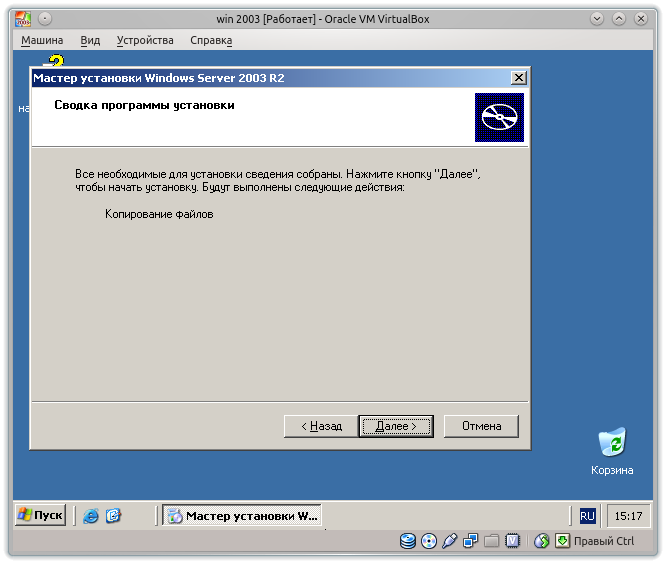Select the Мастер установки taskbar button
The width and height of the screenshot is (666, 564).
coord(242,516)
